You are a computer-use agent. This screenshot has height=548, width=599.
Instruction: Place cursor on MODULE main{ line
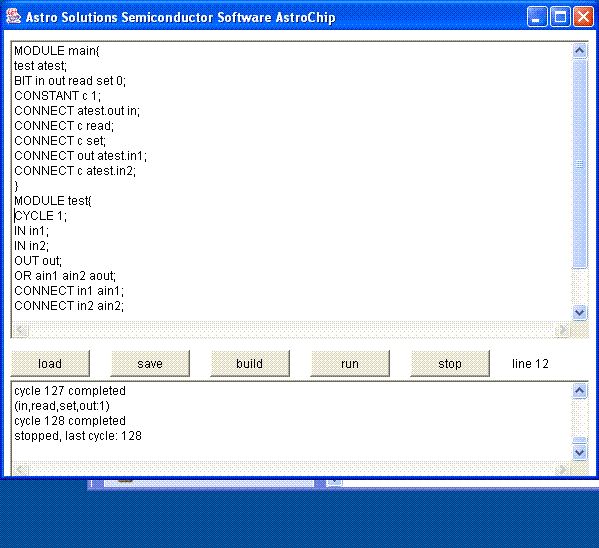pos(57,51)
